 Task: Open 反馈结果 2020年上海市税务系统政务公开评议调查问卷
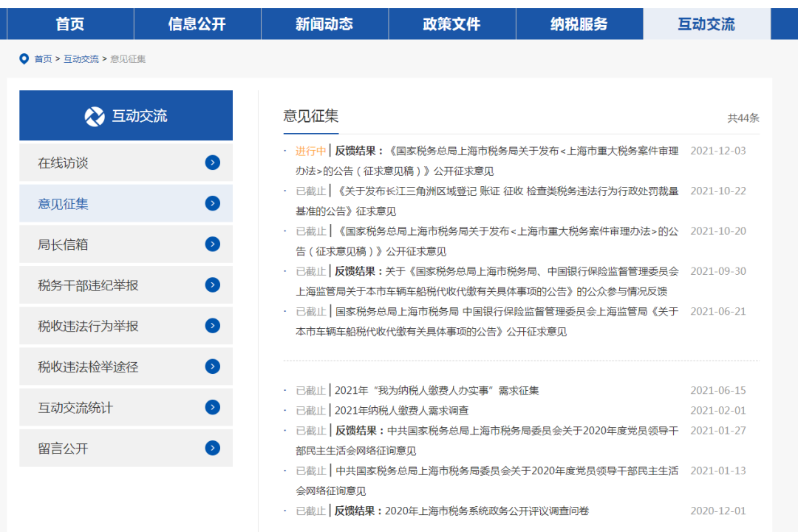tap(462, 511)
